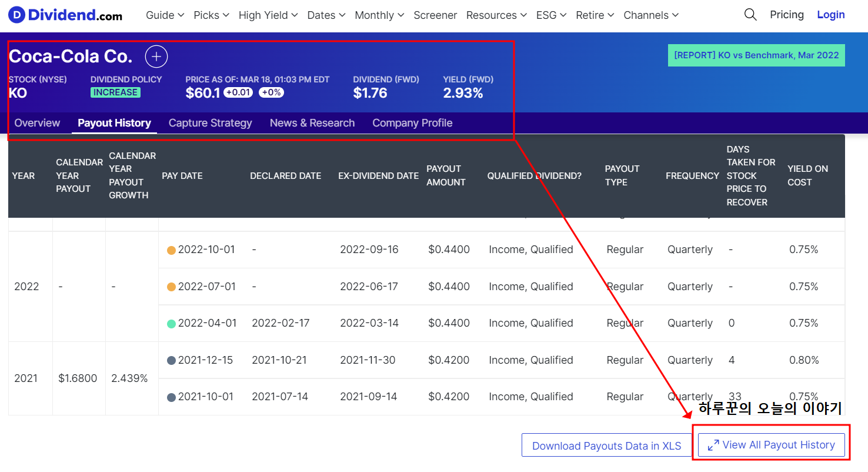Screen dimensions: 868x472
Task: Click the 2.93% forward yield value
Action: click(x=463, y=93)
